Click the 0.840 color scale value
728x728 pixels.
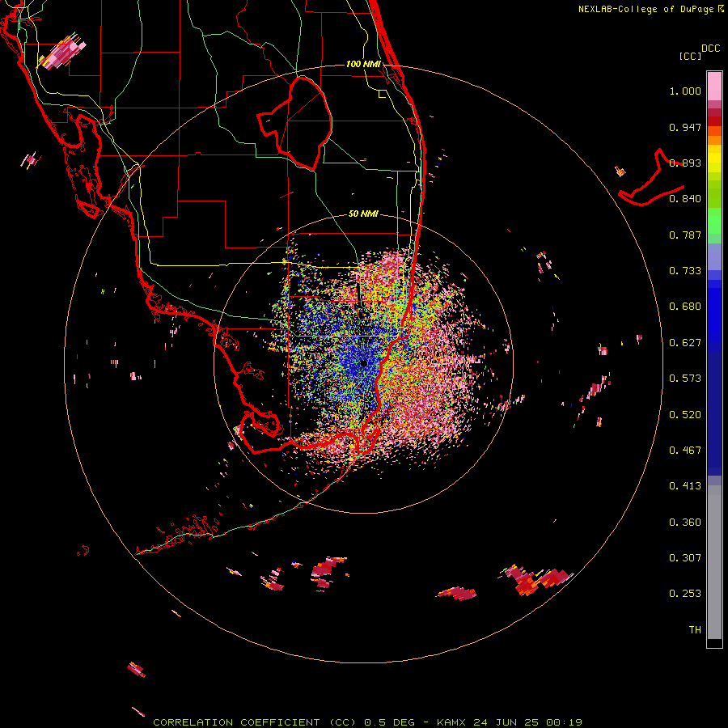[685, 199]
